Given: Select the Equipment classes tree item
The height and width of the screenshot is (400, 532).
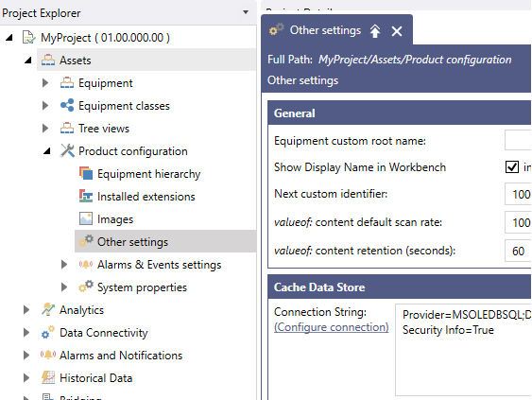Looking at the screenshot, I should [124, 106].
